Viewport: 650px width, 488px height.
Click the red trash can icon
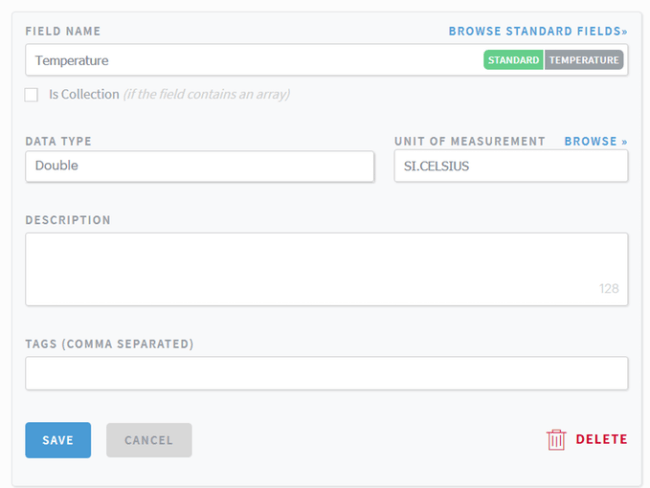pos(556,440)
